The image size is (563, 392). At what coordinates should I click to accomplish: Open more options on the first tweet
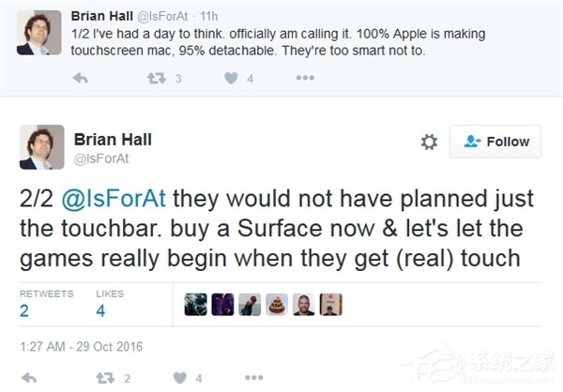[305, 79]
